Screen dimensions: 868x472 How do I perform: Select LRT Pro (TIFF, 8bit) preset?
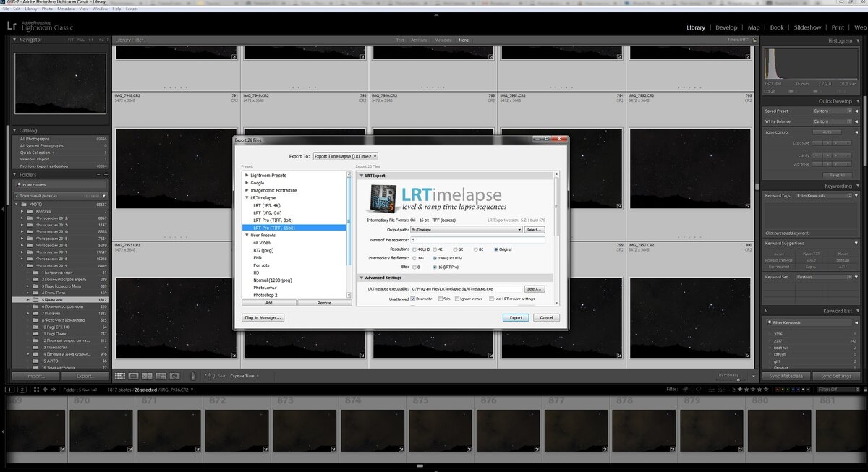[273, 220]
